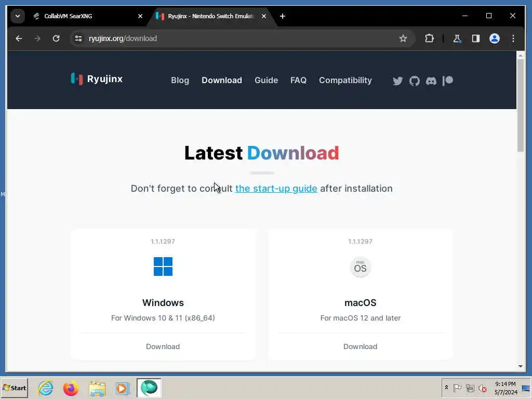Open File Explorer from the taskbar

tap(97, 389)
